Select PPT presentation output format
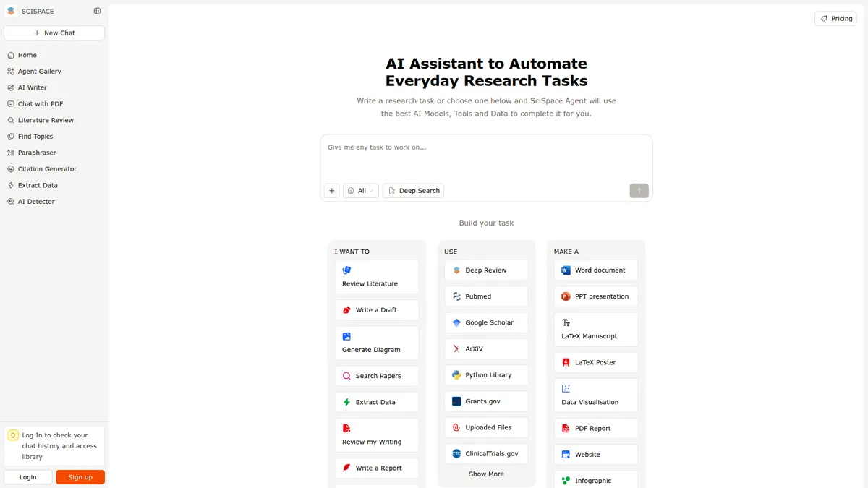Viewport: 868px width, 488px height. pyautogui.click(x=595, y=296)
